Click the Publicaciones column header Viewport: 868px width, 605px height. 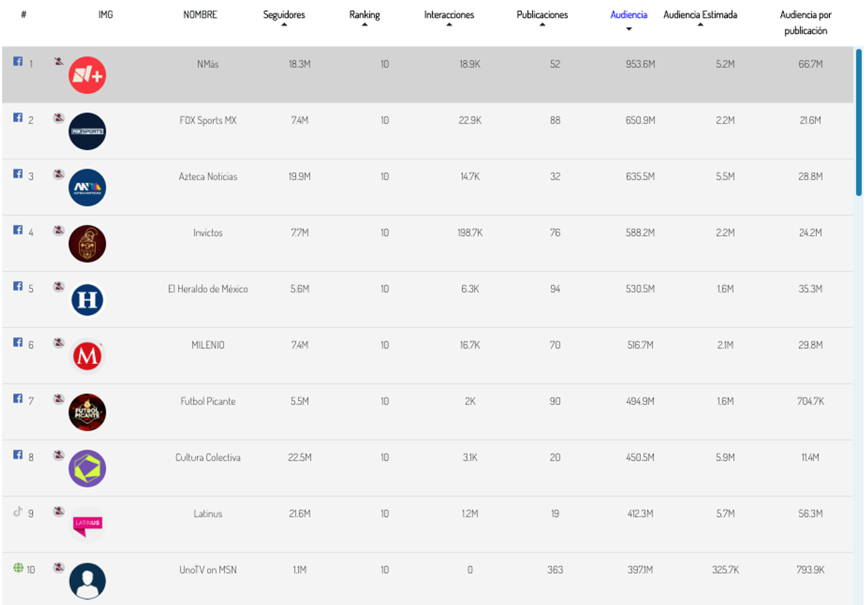[x=542, y=15]
